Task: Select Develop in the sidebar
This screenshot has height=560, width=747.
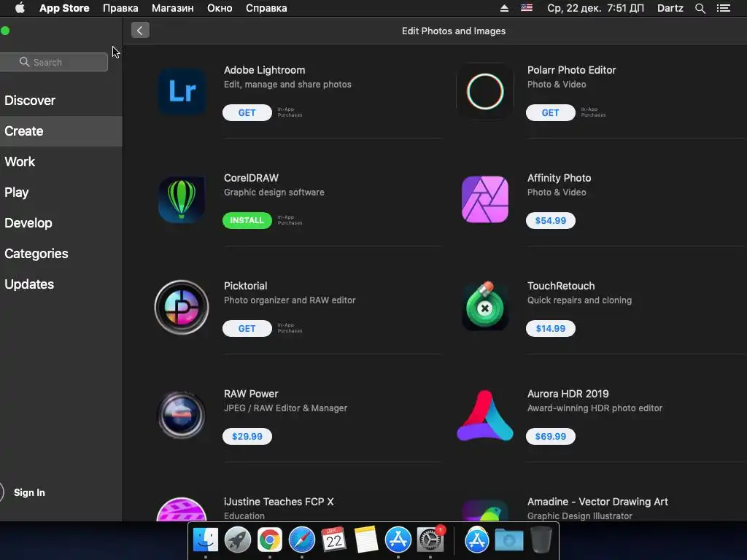Action: point(61,223)
